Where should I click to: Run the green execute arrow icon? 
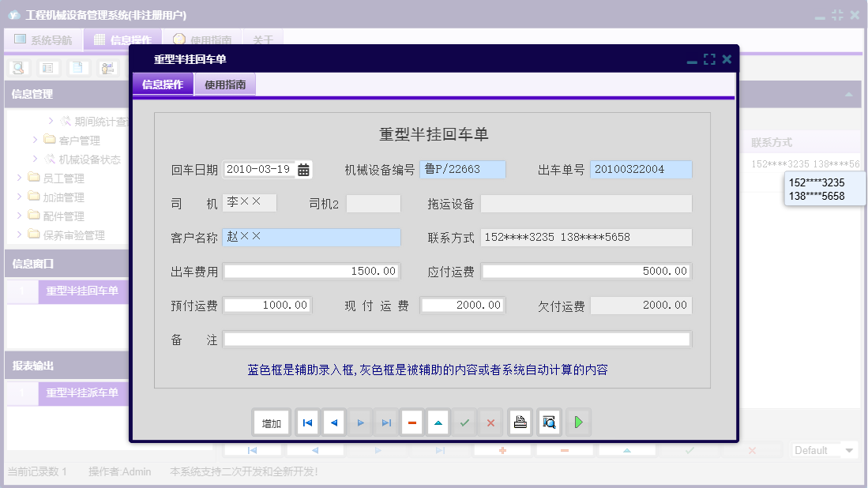point(577,422)
